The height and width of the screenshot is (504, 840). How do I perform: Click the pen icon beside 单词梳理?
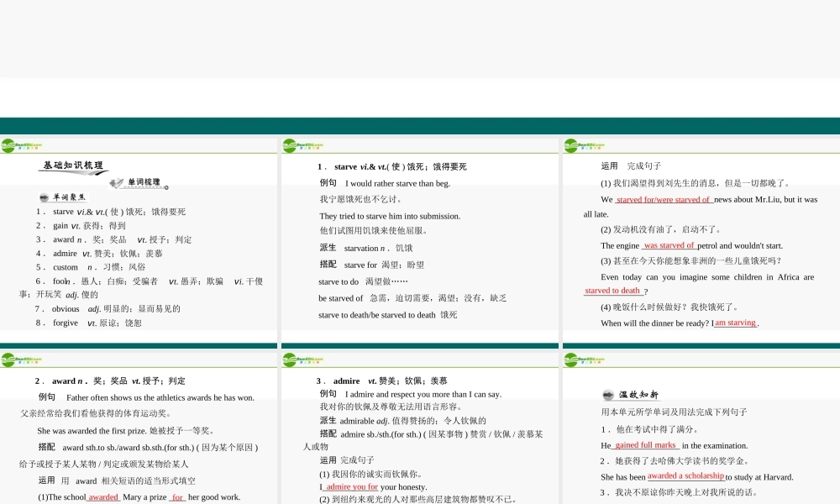pos(116,183)
